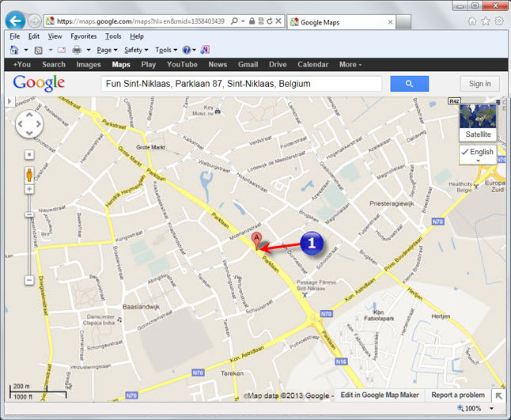Open the Help menu

(x=137, y=36)
